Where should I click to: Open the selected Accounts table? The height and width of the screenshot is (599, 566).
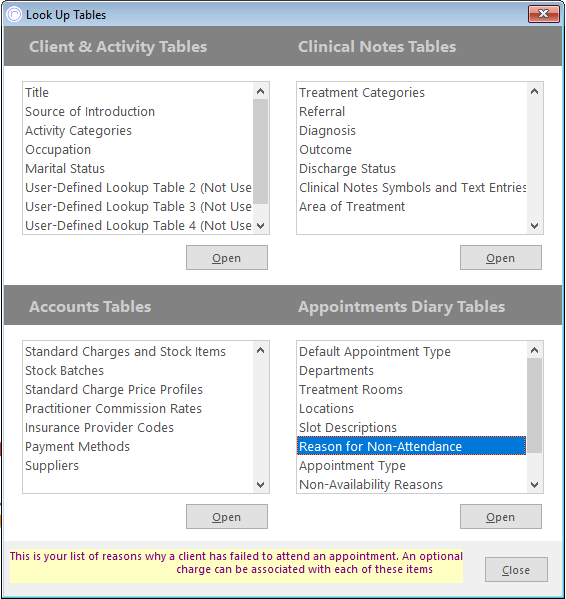[227, 517]
